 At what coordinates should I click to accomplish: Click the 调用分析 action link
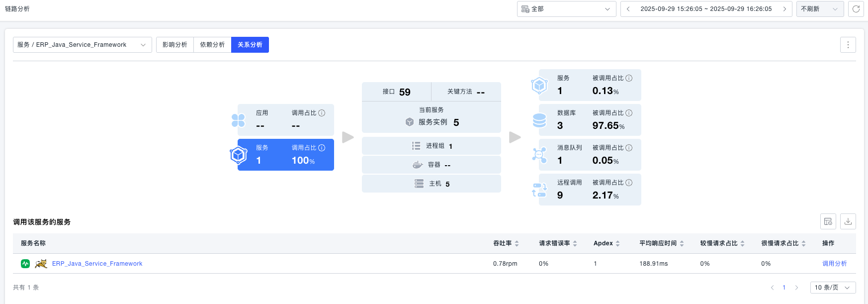tap(834, 264)
